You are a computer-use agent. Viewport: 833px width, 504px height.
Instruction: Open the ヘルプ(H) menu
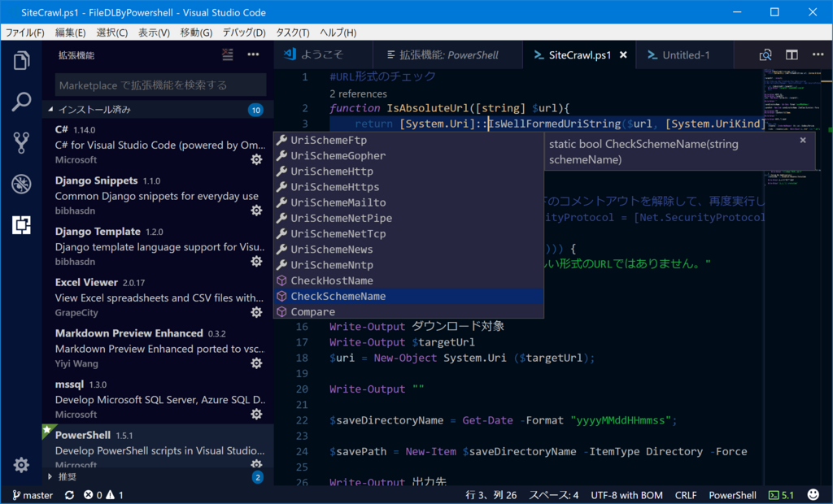click(338, 33)
